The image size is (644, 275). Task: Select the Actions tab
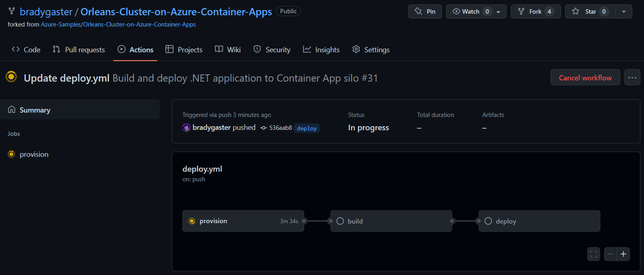coord(135,50)
